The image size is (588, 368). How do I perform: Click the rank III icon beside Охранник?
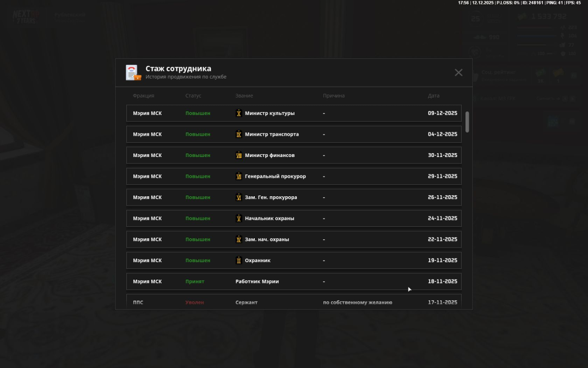tap(238, 261)
